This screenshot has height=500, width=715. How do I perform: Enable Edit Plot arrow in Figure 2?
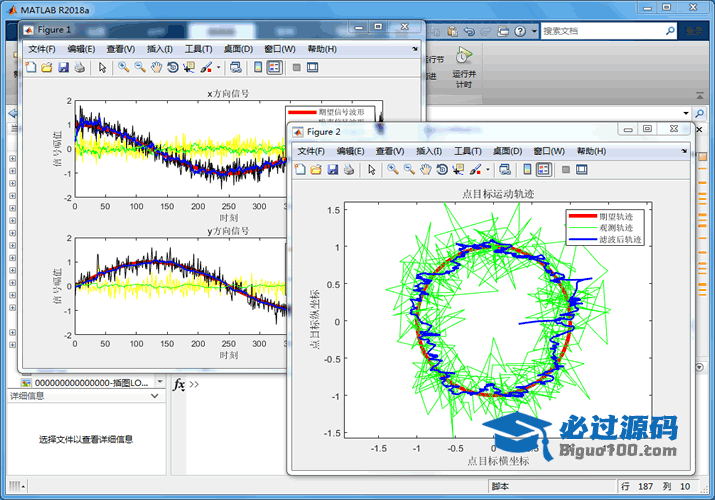[x=372, y=170]
